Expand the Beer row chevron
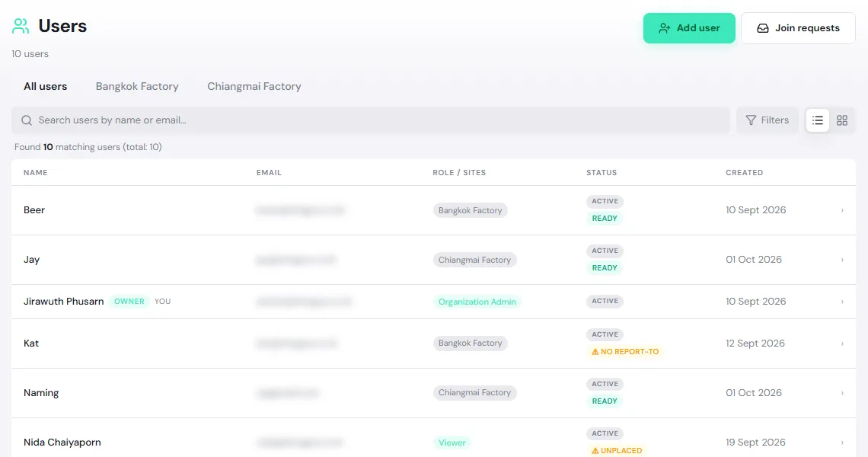868x457 pixels. tap(842, 210)
